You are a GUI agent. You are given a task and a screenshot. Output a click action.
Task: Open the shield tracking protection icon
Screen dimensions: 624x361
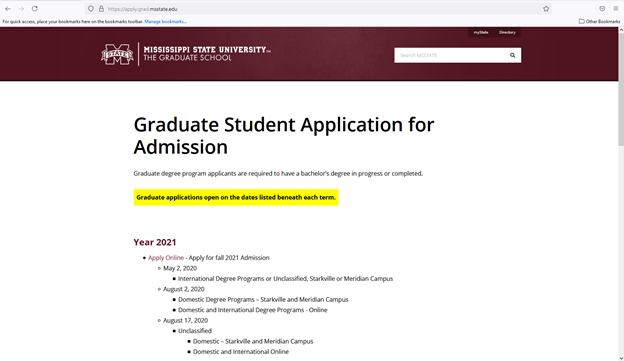91,9
